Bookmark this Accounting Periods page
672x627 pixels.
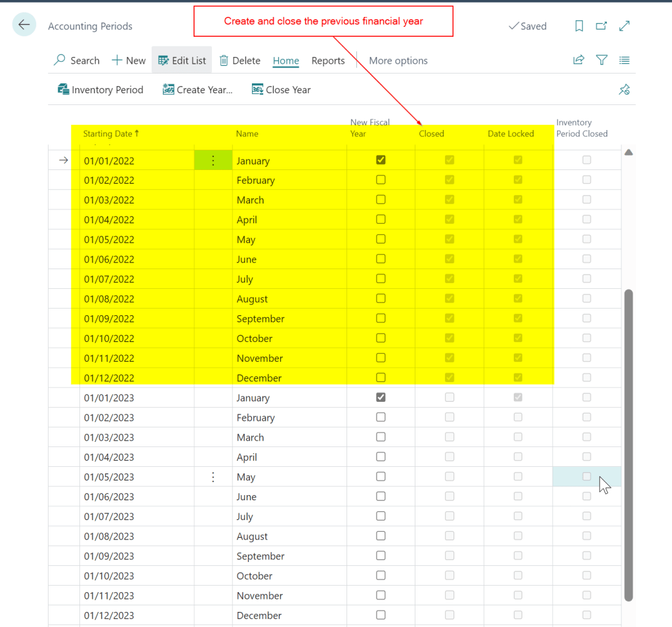[579, 26]
